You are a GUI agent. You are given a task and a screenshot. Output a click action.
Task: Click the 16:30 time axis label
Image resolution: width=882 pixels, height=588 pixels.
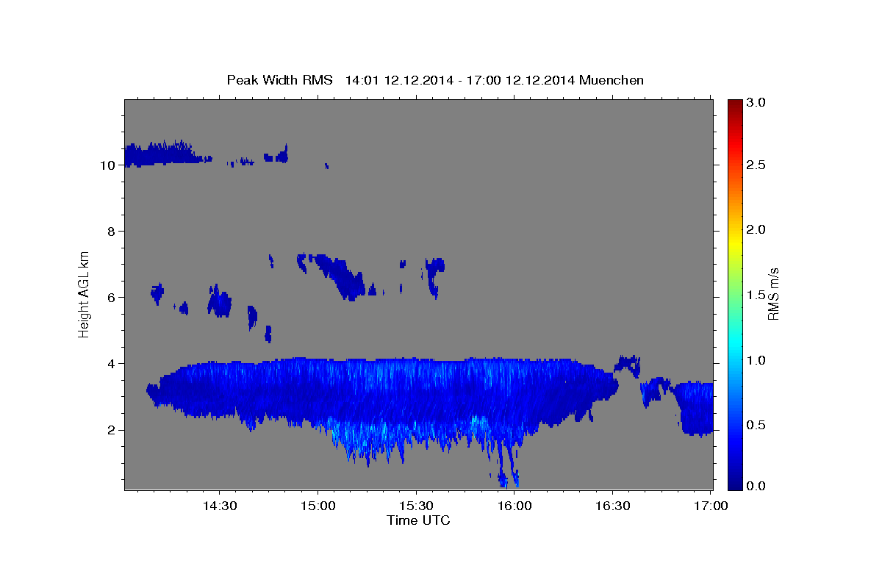[613, 506]
